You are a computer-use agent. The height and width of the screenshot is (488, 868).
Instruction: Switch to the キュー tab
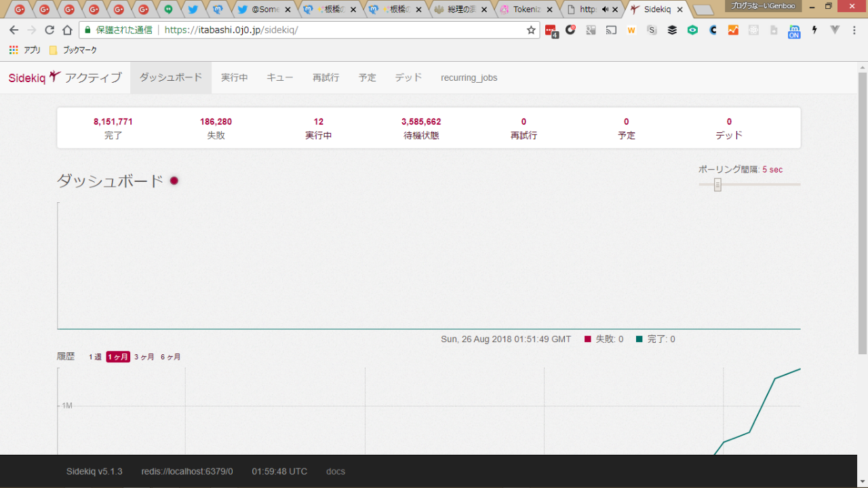click(279, 77)
